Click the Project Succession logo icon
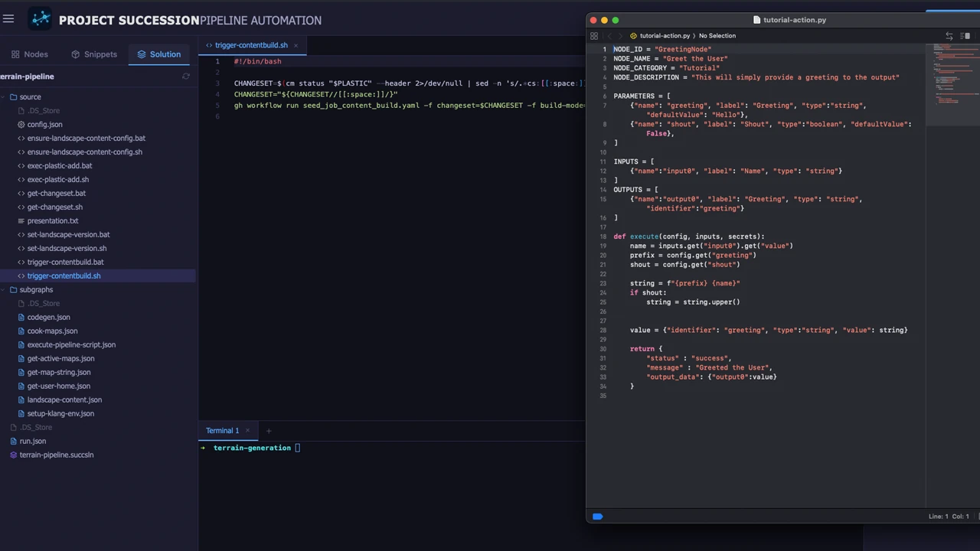 tap(41, 19)
